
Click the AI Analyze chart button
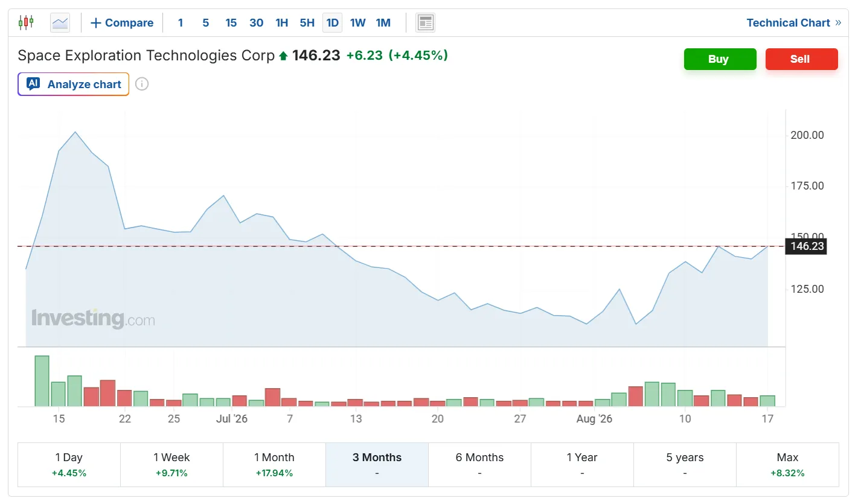click(x=73, y=84)
